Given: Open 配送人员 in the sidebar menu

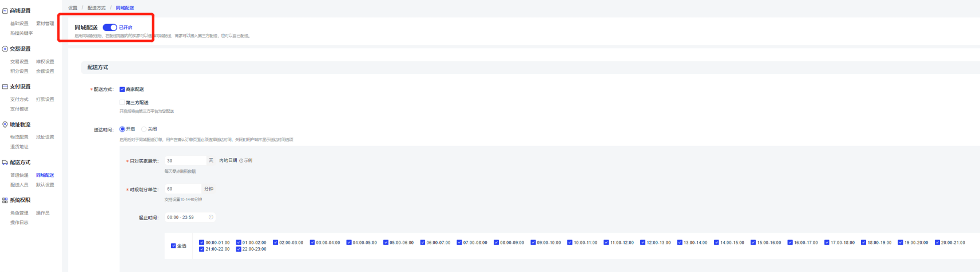Looking at the screenshot, I should tap(19, 184).
